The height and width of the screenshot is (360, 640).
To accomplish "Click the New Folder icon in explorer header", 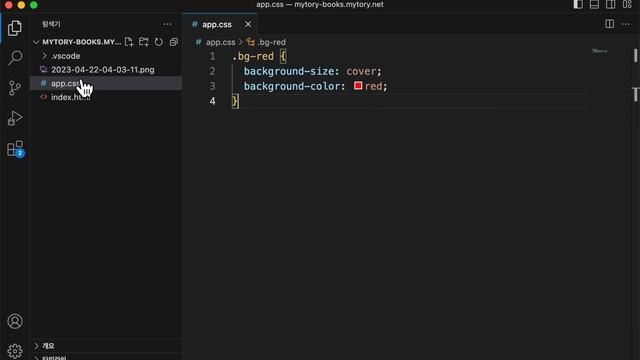I will (x=144, y=42).
